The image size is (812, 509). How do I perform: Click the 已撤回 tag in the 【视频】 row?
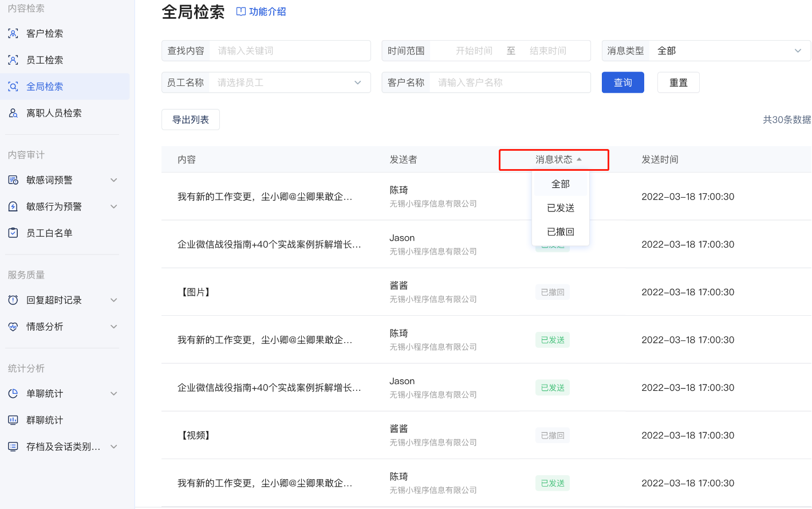(553, 436)
